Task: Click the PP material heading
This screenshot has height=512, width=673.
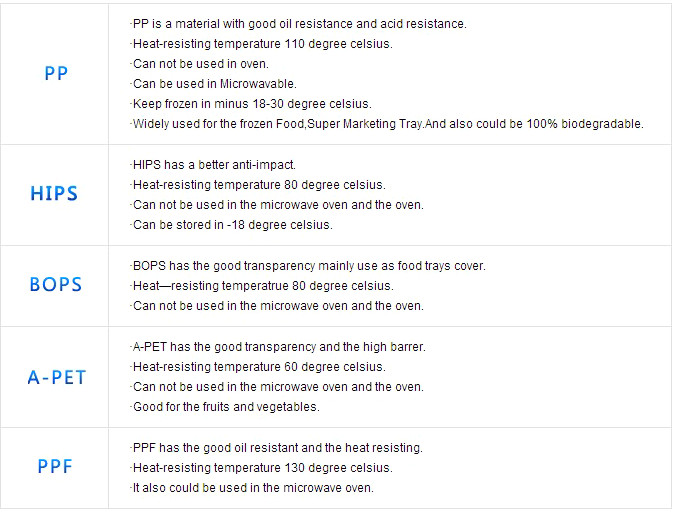Action: pyautogui.click(x=56, y=73)
